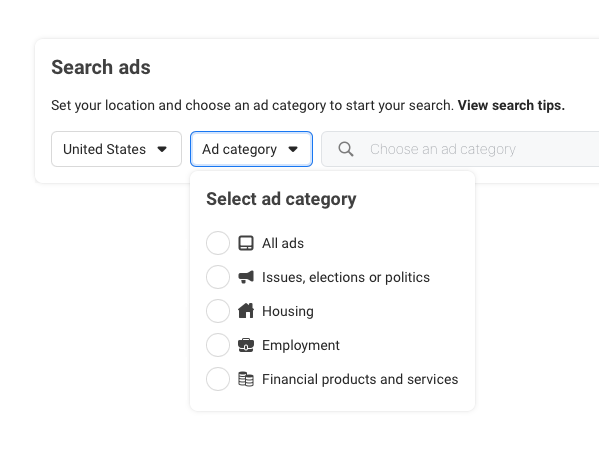Select the All ads radio button

pos(218,243)
